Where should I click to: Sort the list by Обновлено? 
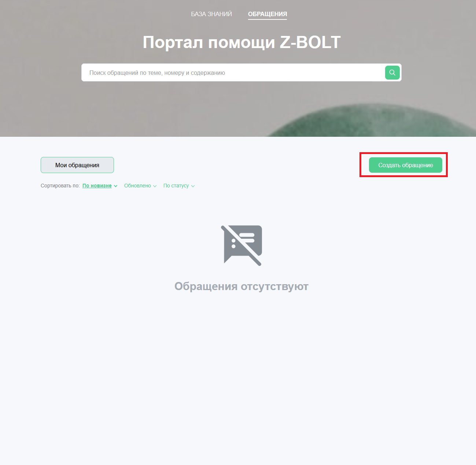[137, 186]
